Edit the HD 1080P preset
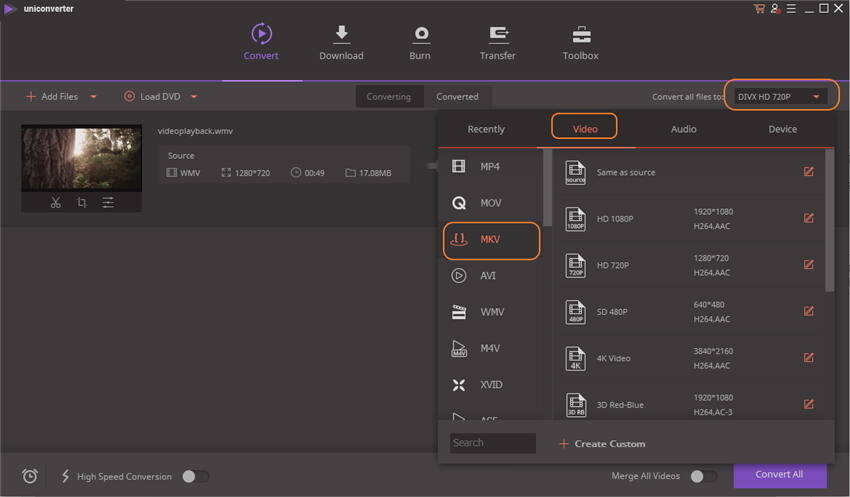Viewport: 850px width, 497px height. pos(808,218)
